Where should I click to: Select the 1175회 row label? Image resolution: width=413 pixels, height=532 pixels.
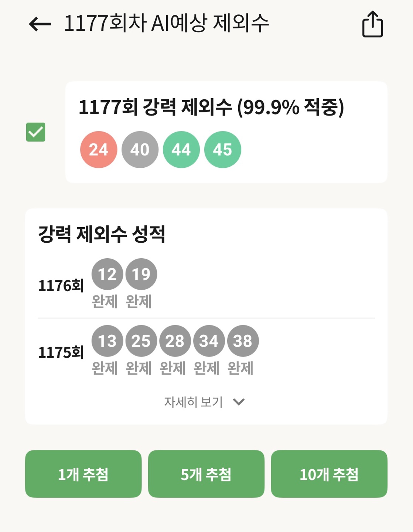pyautogui.click(x=61, y=352)
